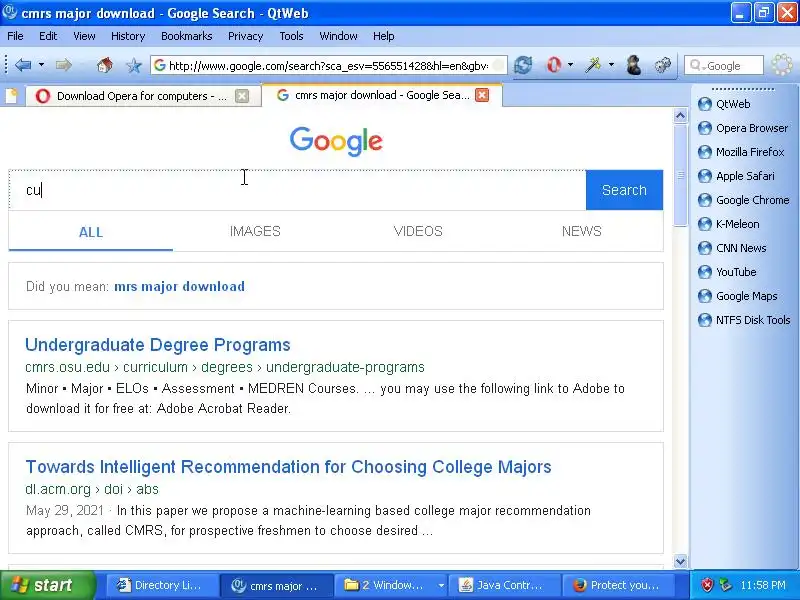Open the Back history dropdown arrow
The width and height of the screenshot is (800, 600).
(41, 65)
